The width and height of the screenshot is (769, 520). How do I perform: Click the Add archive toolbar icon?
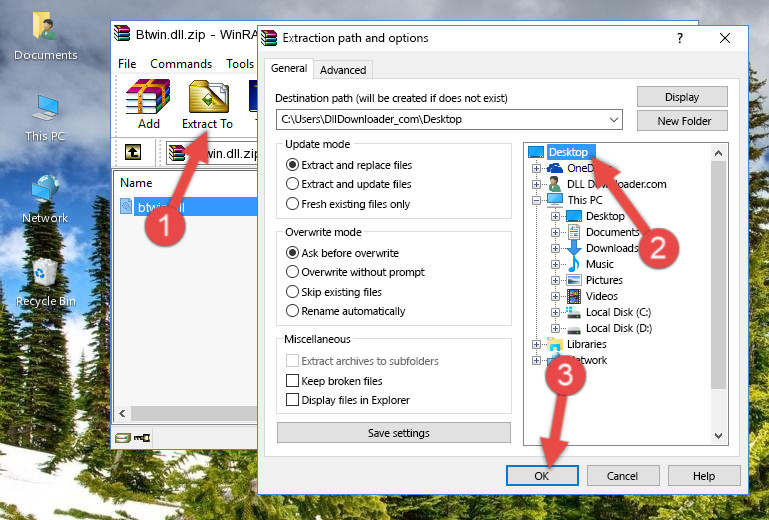click(x=148, y=104)
